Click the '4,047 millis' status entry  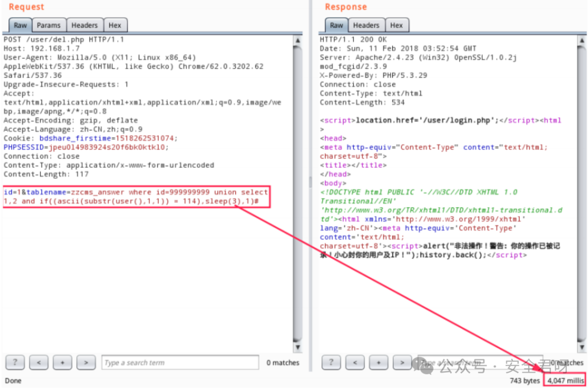pos(565,381)
